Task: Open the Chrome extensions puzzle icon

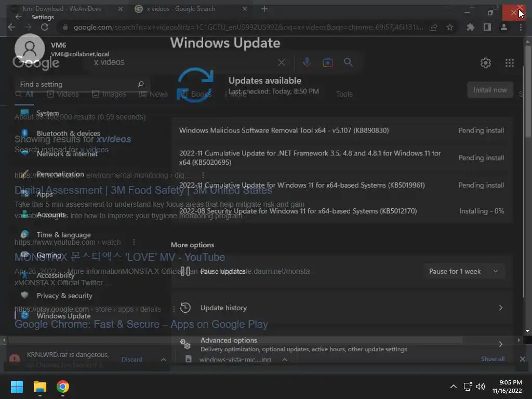Action: [470, 27]
